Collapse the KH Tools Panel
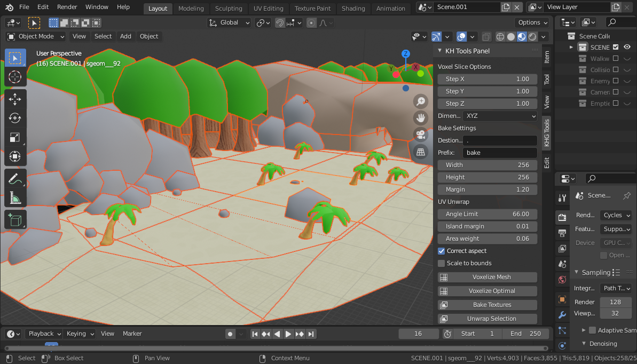 [x=440, y=51]
